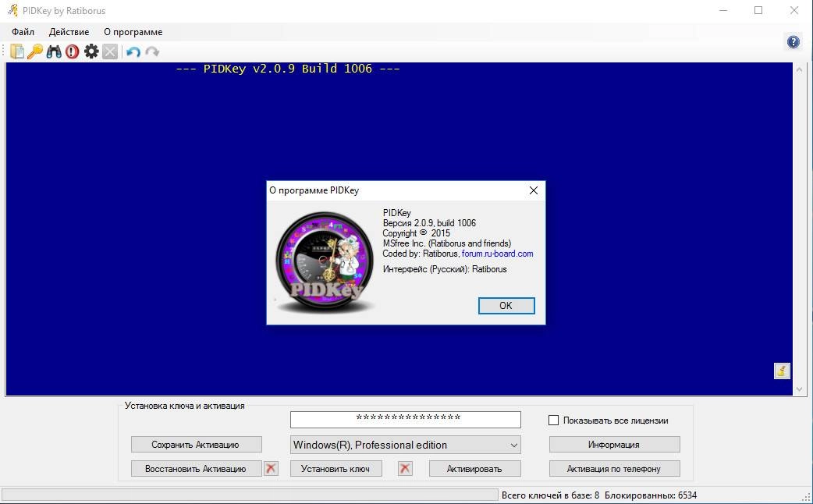Screen dimensions: 813x504
Task: Open settings via the gear icon
Action: click(91, 51)
